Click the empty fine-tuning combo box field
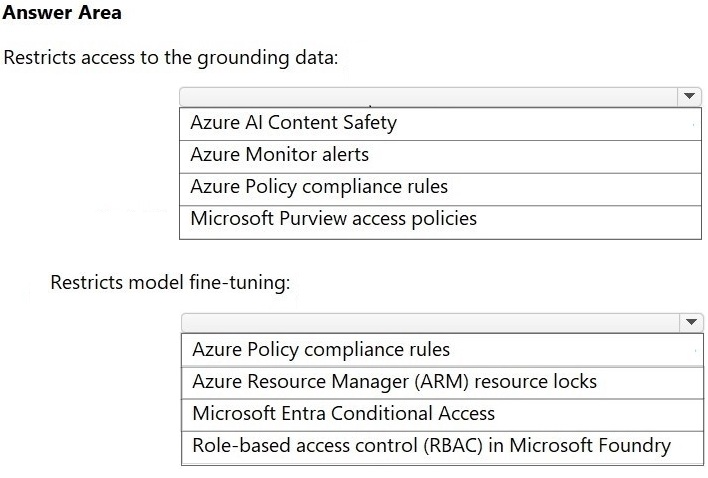The image size is (708, 478). pyautogui.click(x=431, y=323)
